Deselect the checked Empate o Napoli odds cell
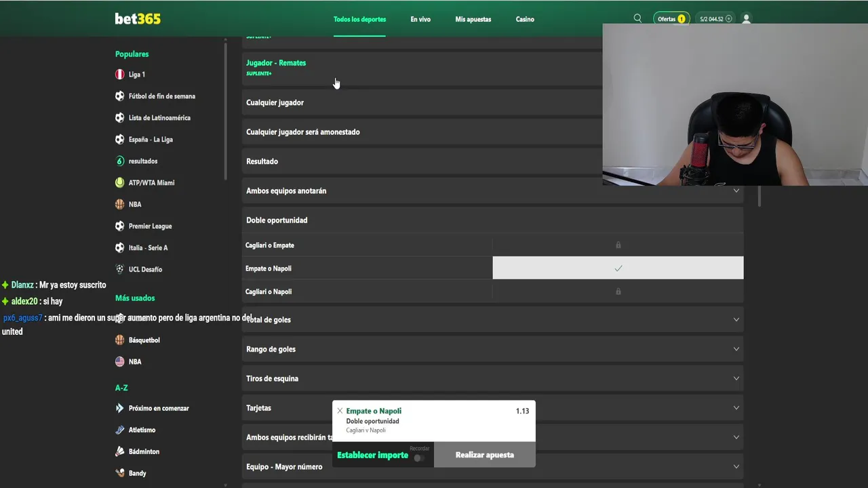The width and height of the screenshot is (868, 488). (618, 268)
